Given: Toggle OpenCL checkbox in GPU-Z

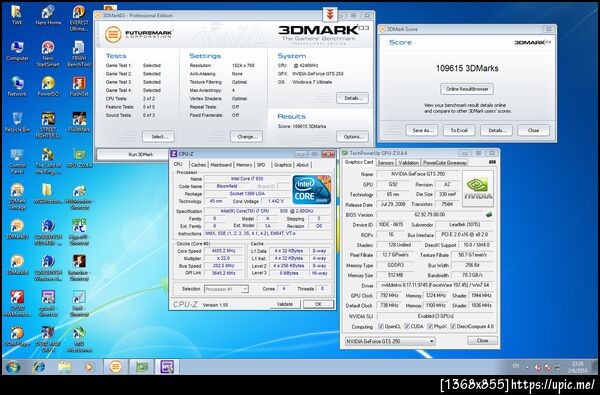Looking at the screenshot, I should 381,326.
